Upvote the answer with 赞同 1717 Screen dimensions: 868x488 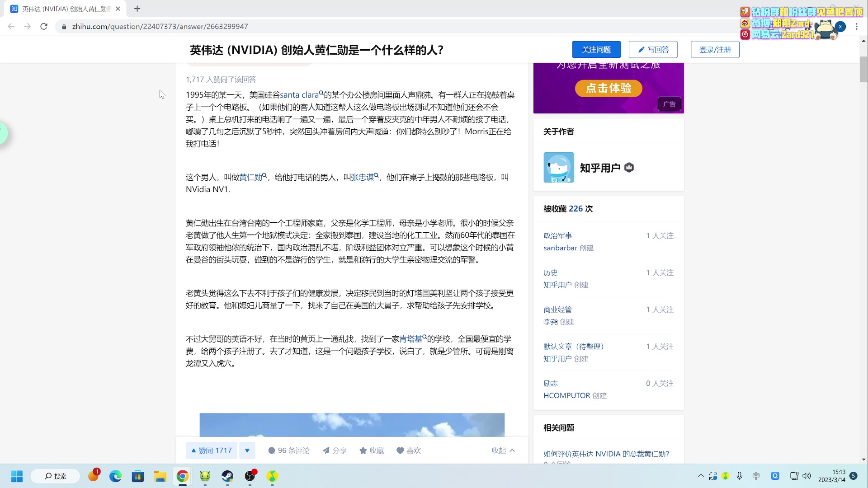pyautogui.click(x=212, y=450)
